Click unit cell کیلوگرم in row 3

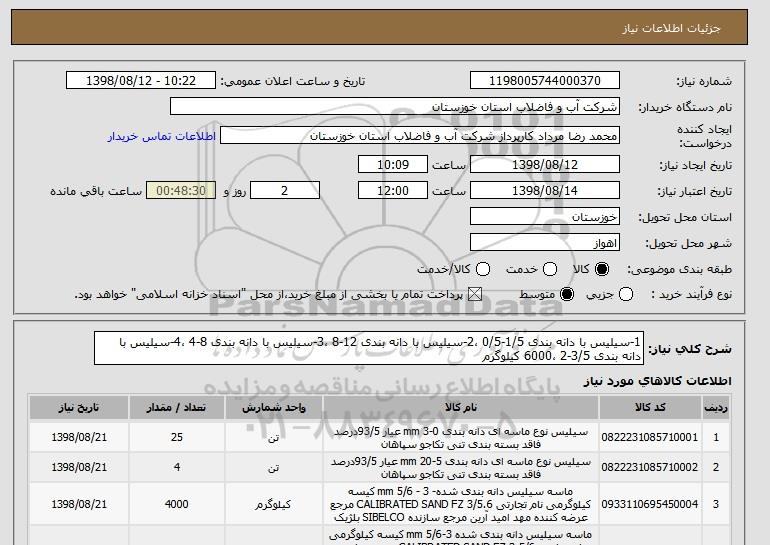pyautogui.click(x=274, y=504)
